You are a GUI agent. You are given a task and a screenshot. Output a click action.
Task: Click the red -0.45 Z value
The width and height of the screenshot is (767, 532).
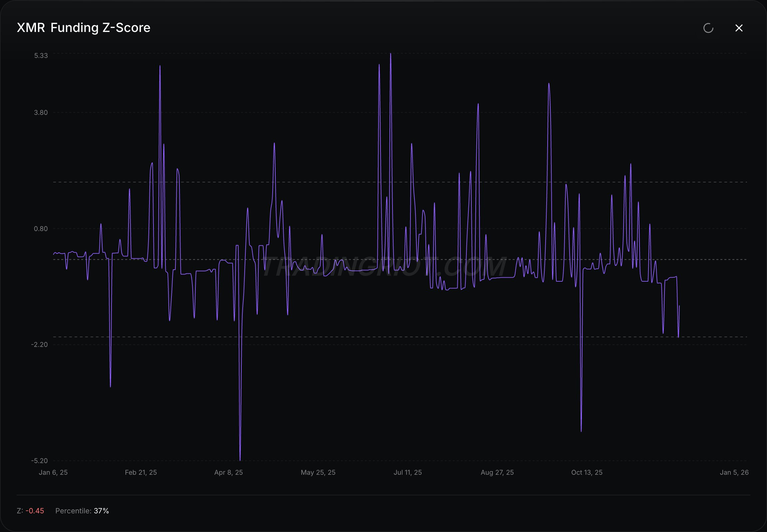click(35, 511)
